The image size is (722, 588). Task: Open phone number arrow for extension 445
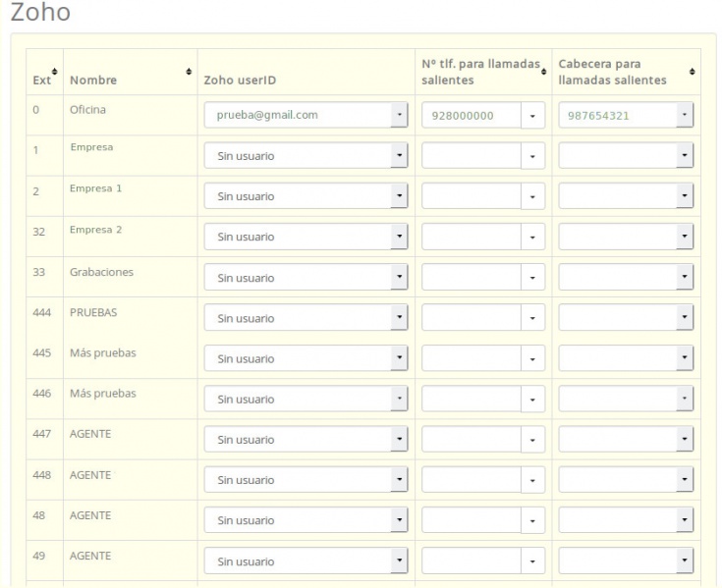531,359
